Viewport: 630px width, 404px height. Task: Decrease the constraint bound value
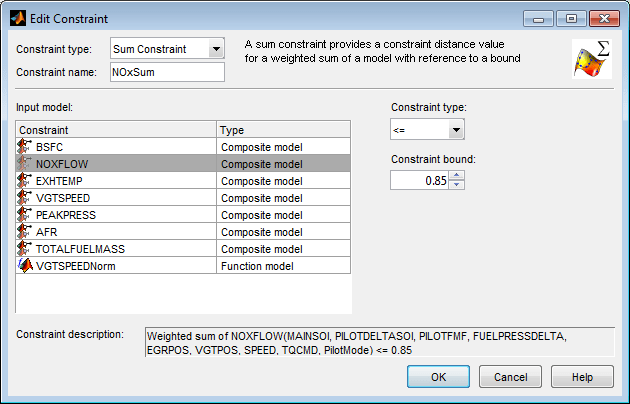point(457,185)
